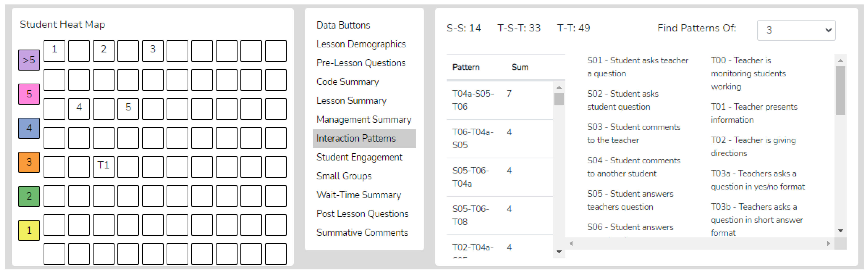
Task: Select the Interaction Patterns data button
Action: 356,138
